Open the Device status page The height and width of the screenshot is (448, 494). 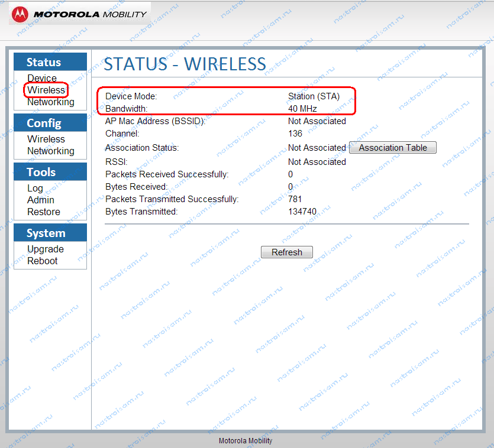coord(42,79)
